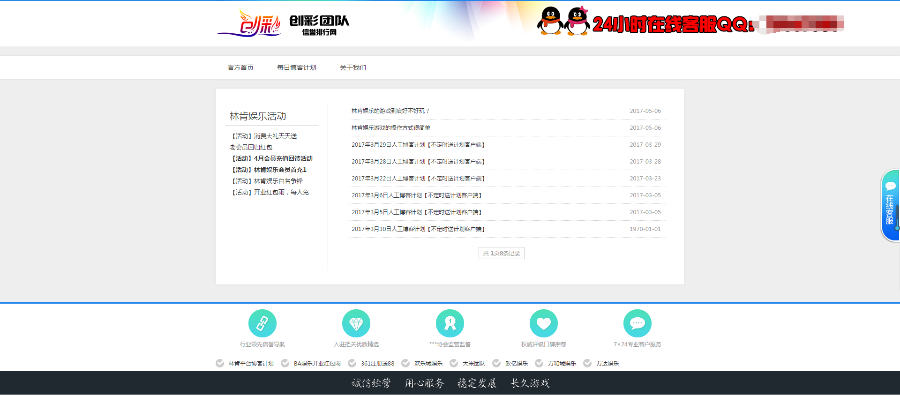Open the 每日 计划 navigation item
The height and width of the screenshot is (396, 900).
[296, 68]
